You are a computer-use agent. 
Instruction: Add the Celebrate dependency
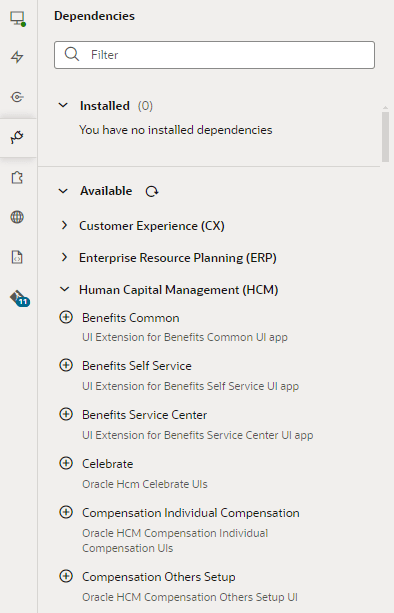click(x=66, y=463)
